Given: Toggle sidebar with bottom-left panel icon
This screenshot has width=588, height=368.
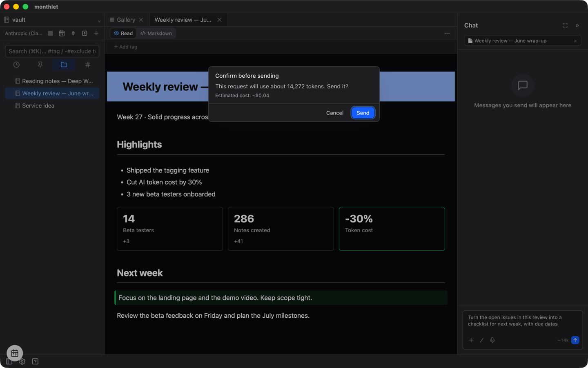Looking at the screenshot, I should pyautogui.click(x=9, y=361).
